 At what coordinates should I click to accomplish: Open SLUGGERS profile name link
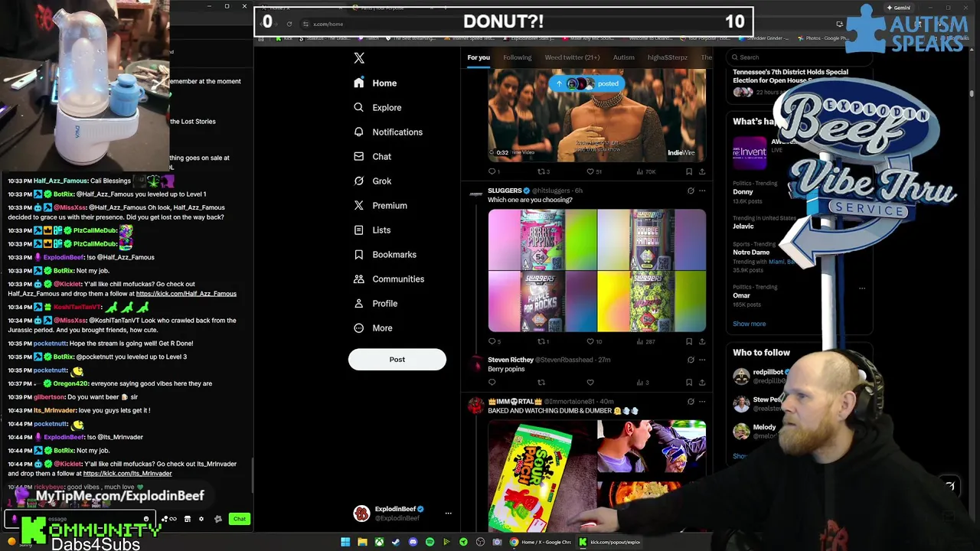505,191
